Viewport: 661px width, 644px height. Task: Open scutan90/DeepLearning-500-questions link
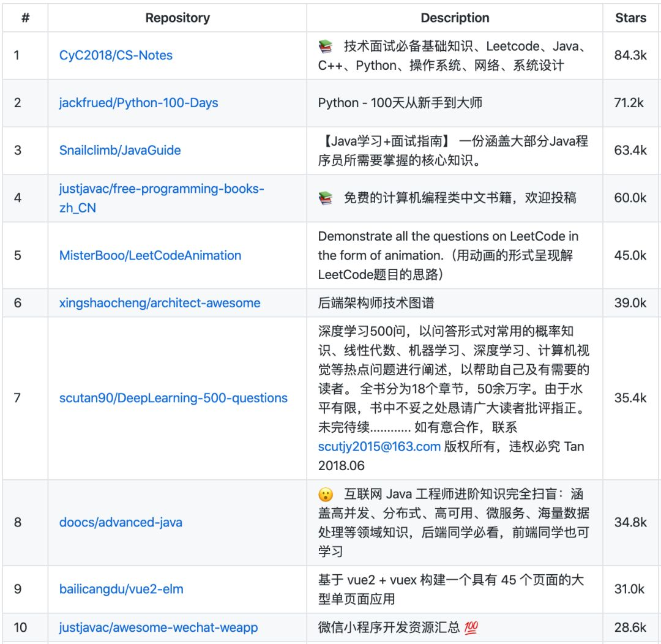point(173,398)
